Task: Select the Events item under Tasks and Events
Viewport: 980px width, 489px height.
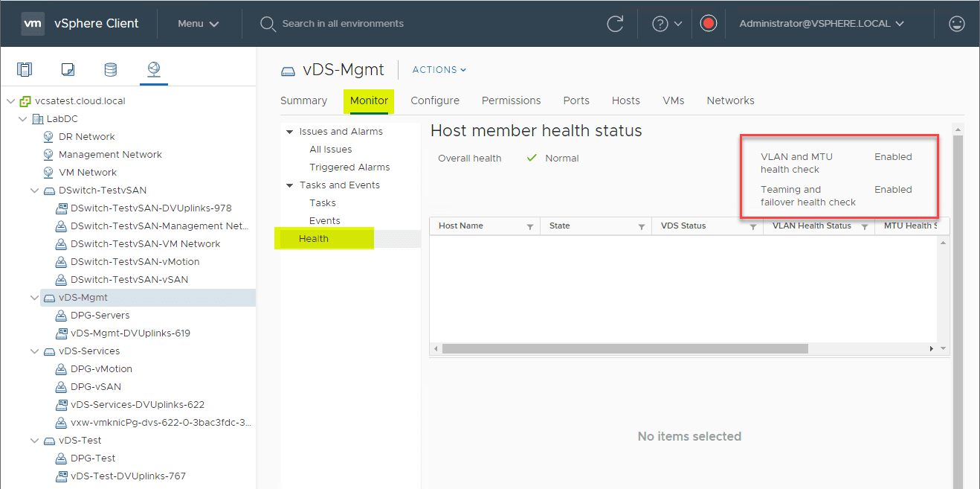Action: click(x=325, y=221)
